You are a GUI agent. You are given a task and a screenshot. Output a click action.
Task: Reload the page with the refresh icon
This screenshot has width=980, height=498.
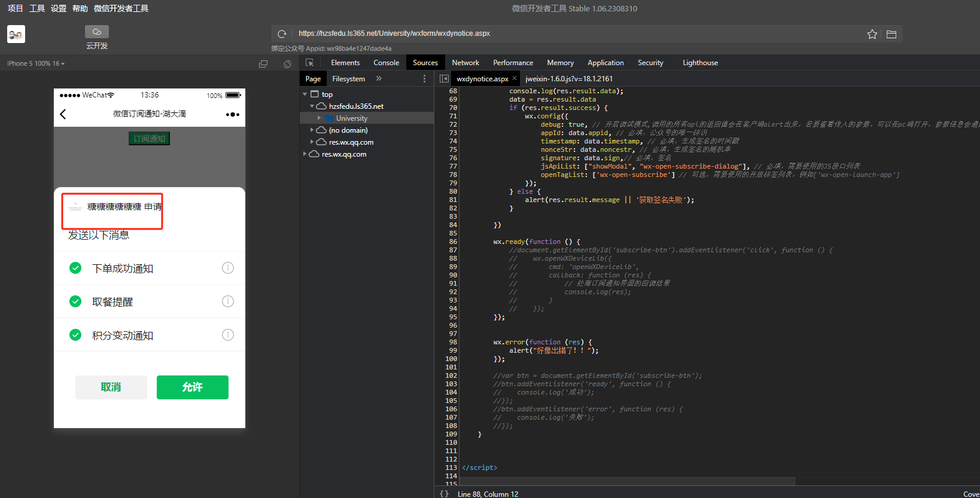click(282, 34)
